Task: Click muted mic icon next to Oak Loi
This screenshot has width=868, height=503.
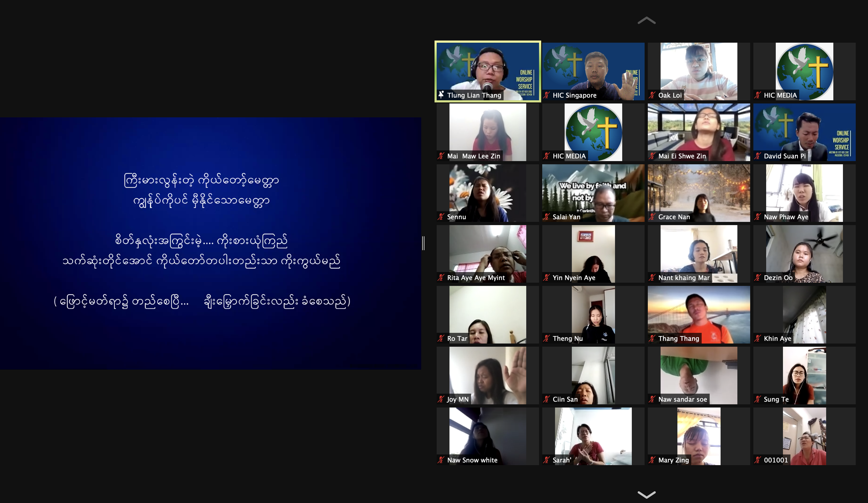Action: tap(652, 95)
